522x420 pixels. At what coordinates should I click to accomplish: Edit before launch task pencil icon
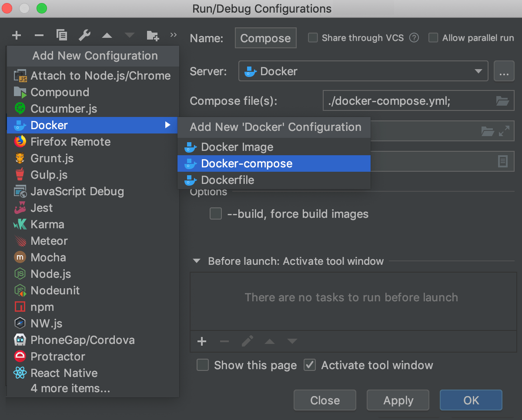(247, 341)
